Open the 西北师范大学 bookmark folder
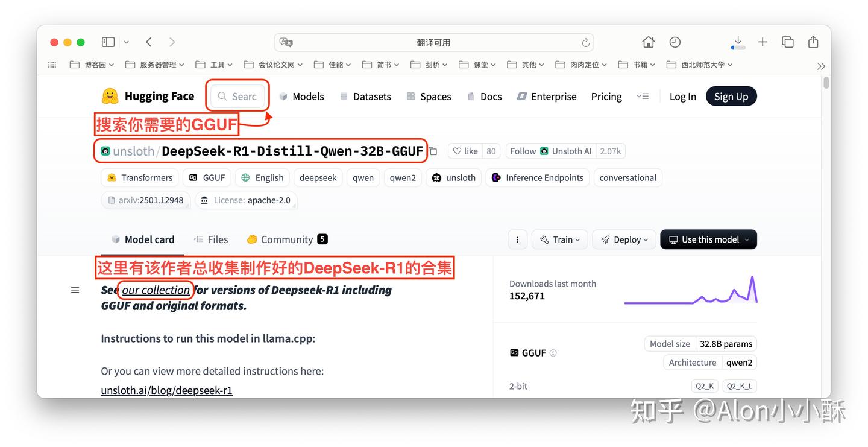 700,65
